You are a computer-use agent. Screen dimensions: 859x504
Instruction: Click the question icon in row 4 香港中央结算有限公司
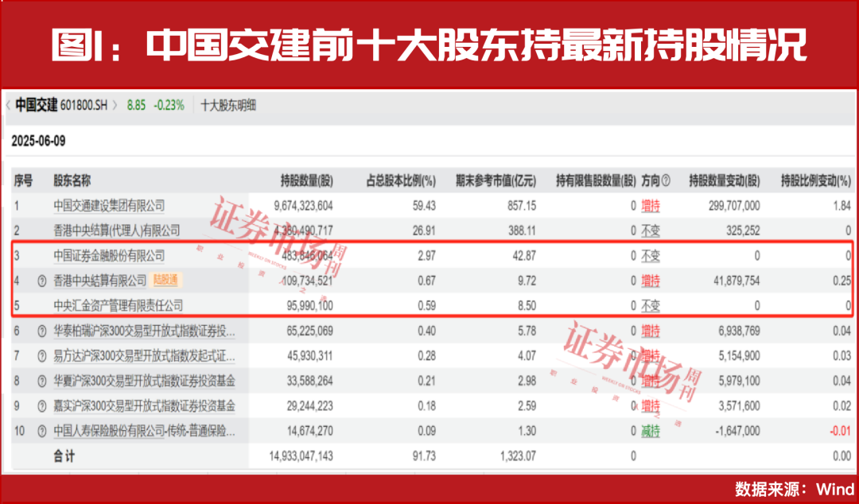pyautogui.click(x=41, y=281)
